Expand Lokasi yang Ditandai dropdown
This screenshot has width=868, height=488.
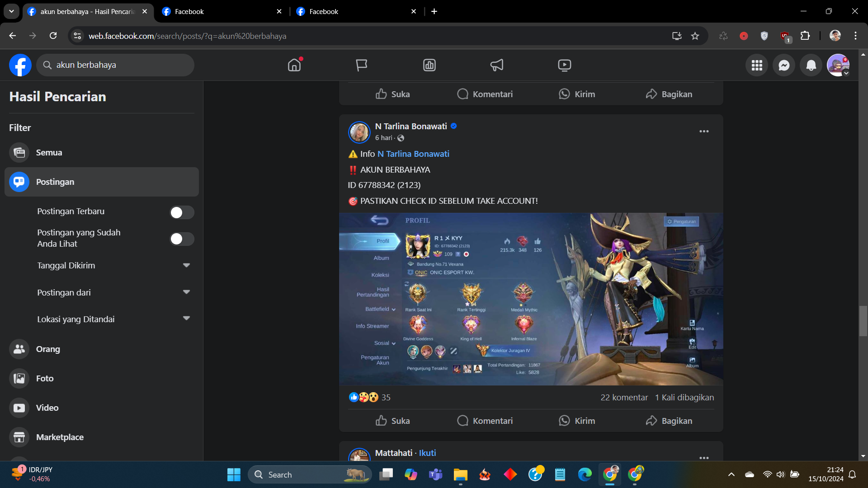pos(186,319)
